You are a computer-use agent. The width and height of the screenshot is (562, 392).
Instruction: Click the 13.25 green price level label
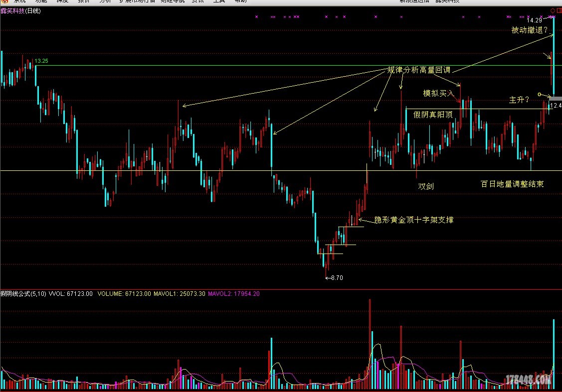(x=41, y=61)
